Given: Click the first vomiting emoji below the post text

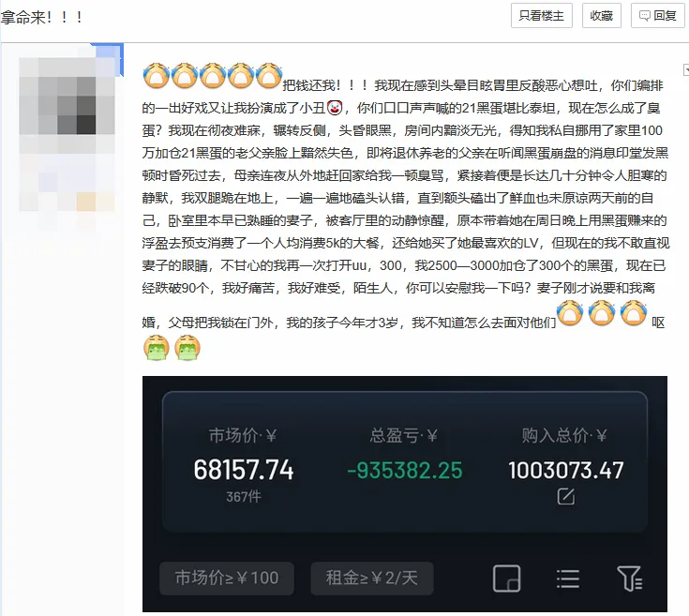Looking at the screenshot, I should coord(157,348).
